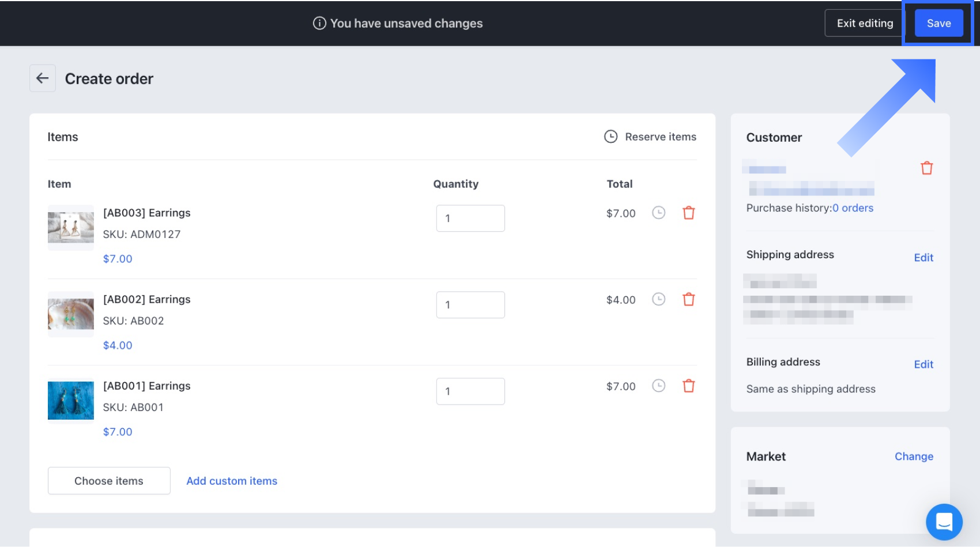This screenshot has width=980, height=547.
Task: Select the AB001 Earrings product thumbnail
Action: (71, 401)
